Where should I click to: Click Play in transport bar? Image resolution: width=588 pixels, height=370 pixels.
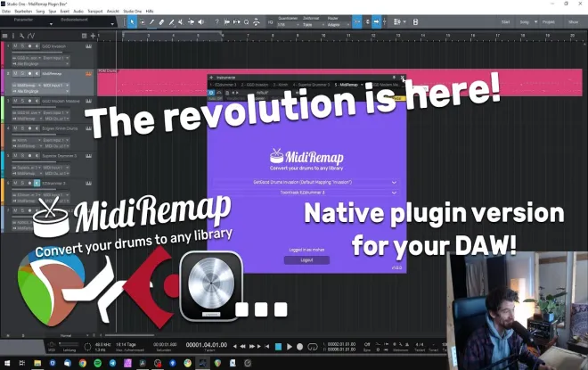[x=290, y=347]
